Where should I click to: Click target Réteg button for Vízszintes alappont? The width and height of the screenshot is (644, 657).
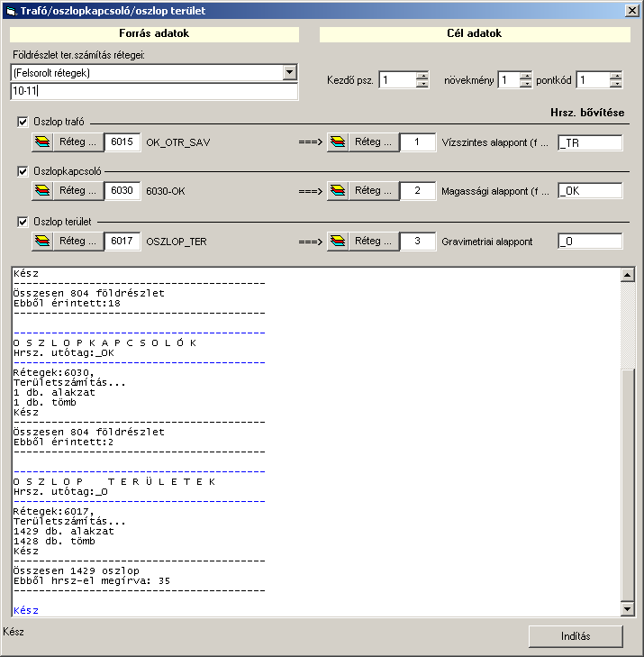tap(374, 142)
